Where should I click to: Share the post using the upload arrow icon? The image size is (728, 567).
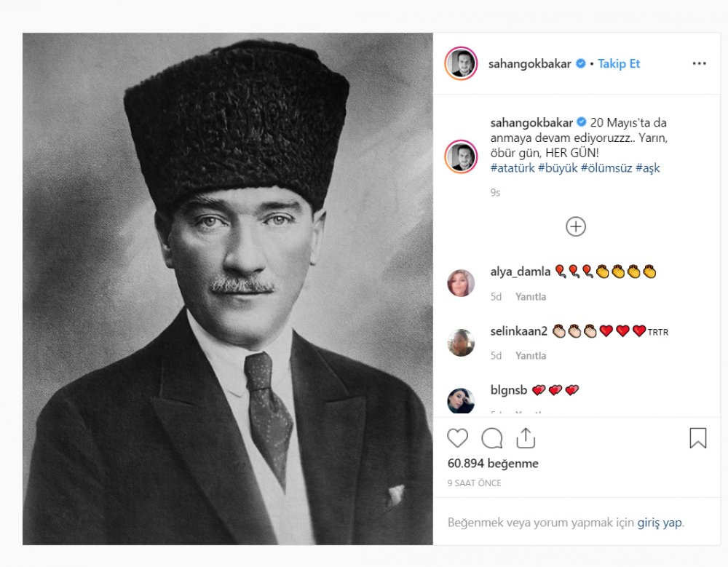(x=526, y=438)
